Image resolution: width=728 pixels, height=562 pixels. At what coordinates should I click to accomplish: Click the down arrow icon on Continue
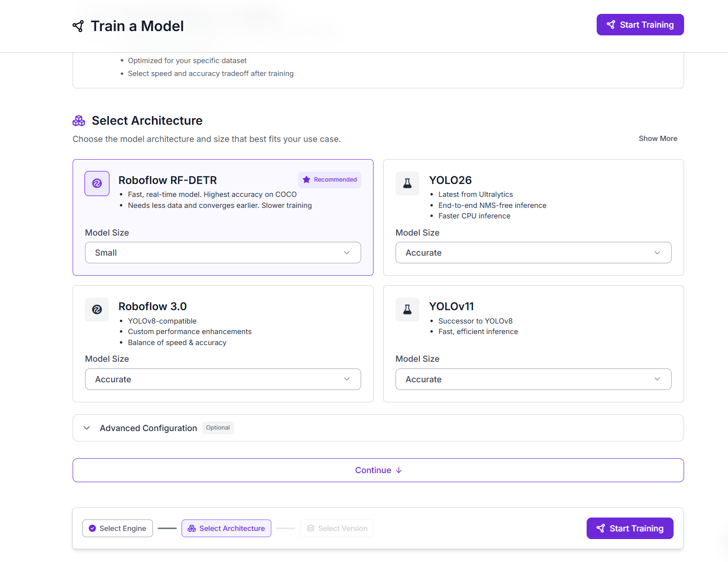399,470
